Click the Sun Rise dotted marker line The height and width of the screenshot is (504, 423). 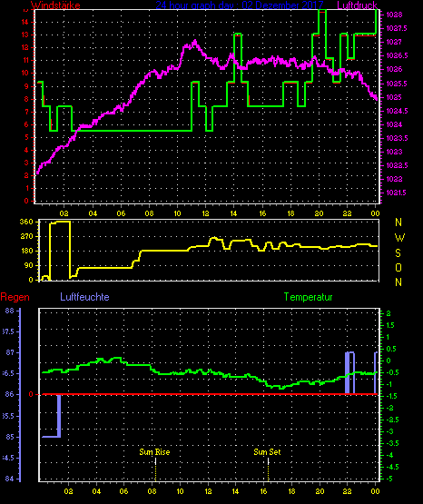point(156,469)
